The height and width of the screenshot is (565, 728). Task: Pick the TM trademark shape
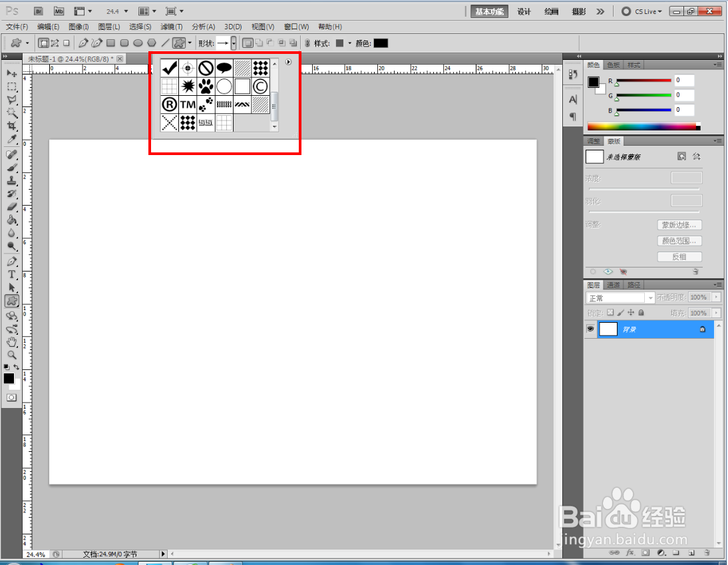[x=188, y=104]
